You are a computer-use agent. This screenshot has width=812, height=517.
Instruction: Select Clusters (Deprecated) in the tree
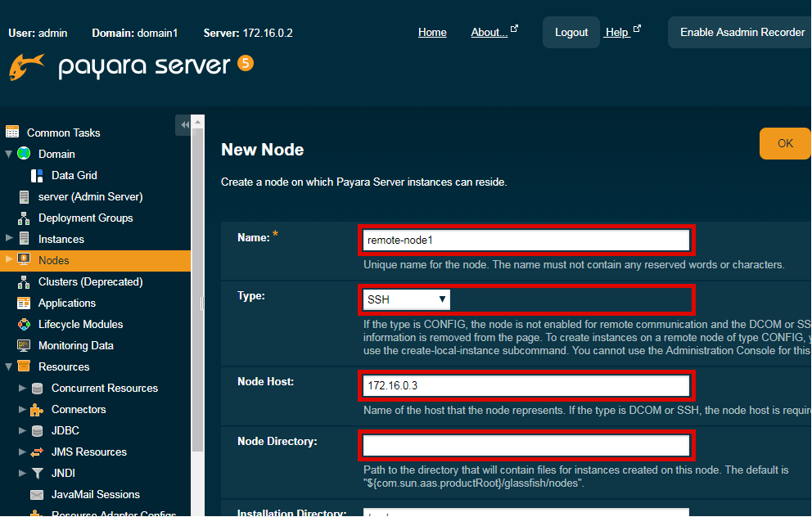coord(90,282)
